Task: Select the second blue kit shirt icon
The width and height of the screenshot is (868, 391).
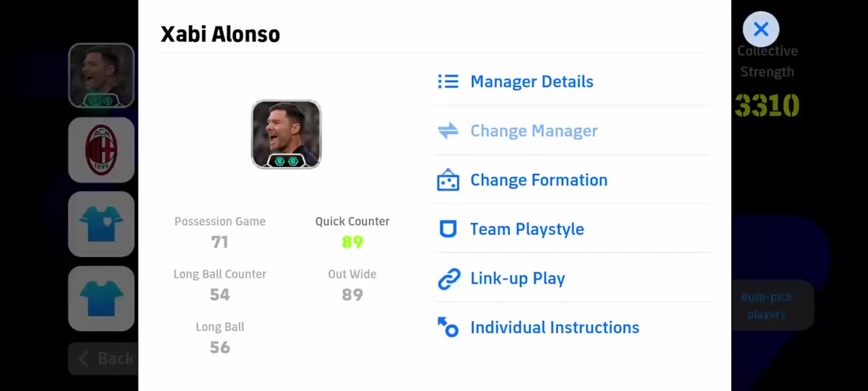Action: pos(102,299)
